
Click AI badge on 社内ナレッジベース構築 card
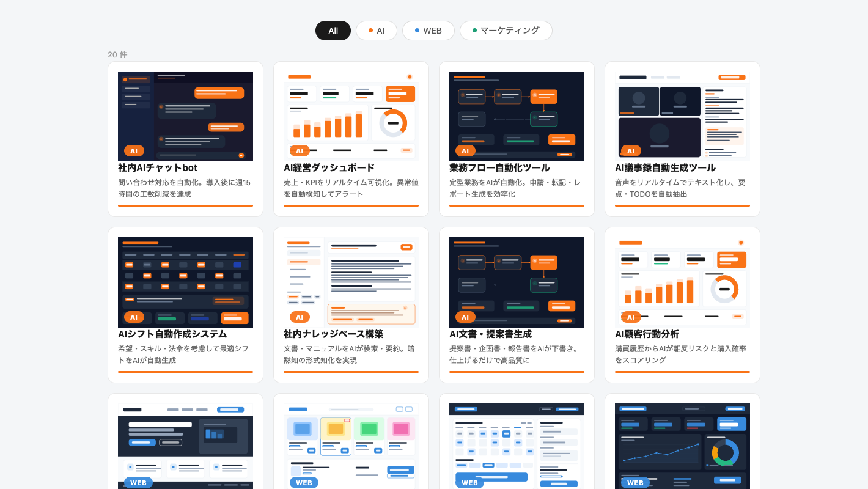(x=300, y=317)
